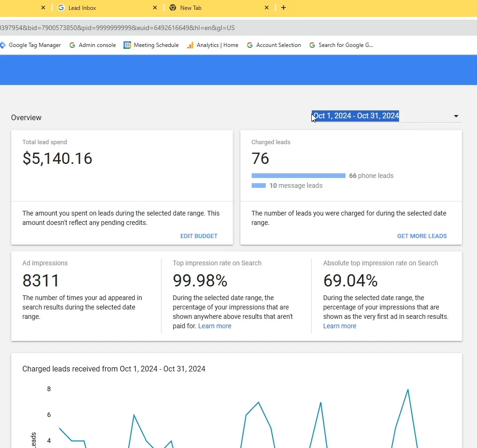
Task: Click the Google icon beside Admin console
Action: pos(72,45)
